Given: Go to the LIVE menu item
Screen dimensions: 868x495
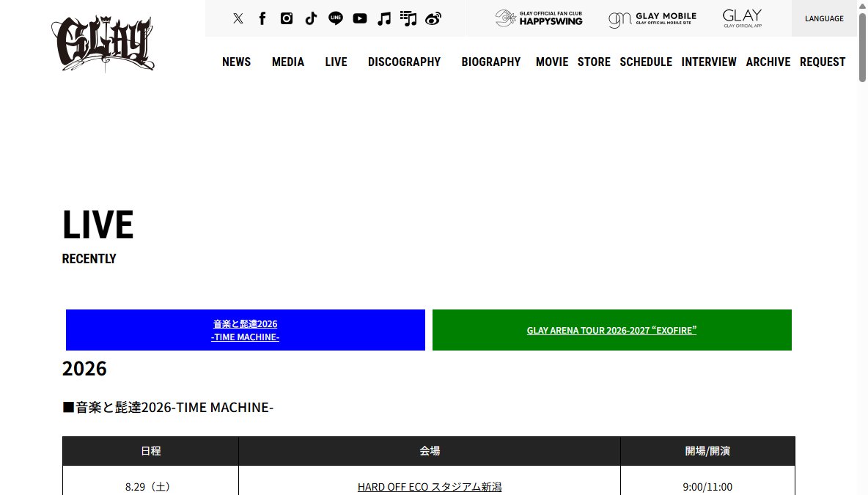Looking at the screenshot, I should click(336, 62).
